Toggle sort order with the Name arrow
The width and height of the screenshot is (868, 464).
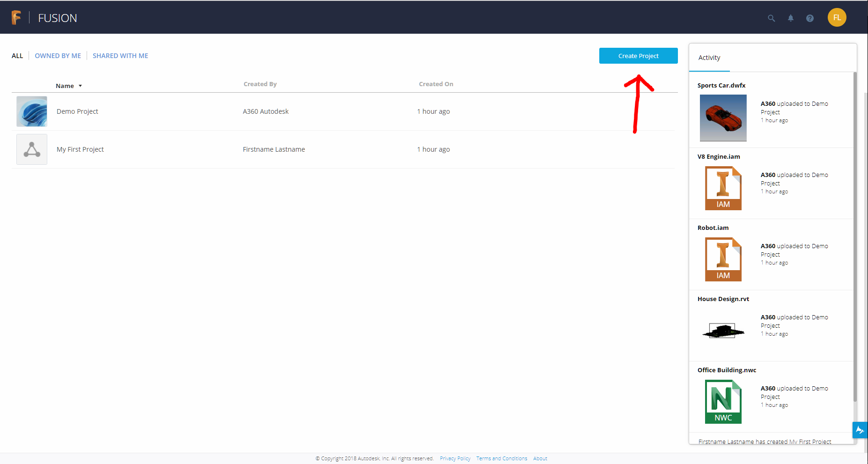pyautogui.click(x=80, y=86)
